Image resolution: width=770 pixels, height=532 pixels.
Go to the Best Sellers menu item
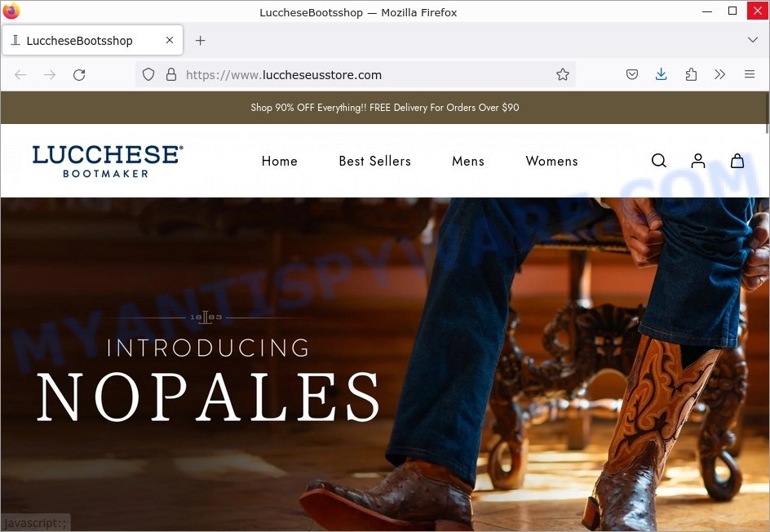(374, 161)
